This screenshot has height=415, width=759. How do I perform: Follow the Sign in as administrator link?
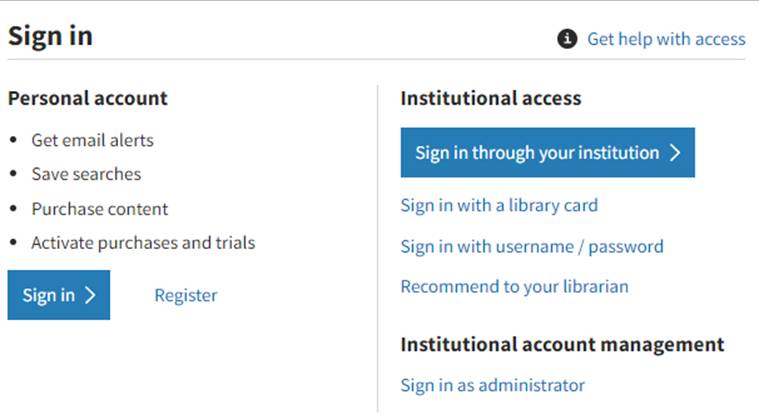[492, 385]
